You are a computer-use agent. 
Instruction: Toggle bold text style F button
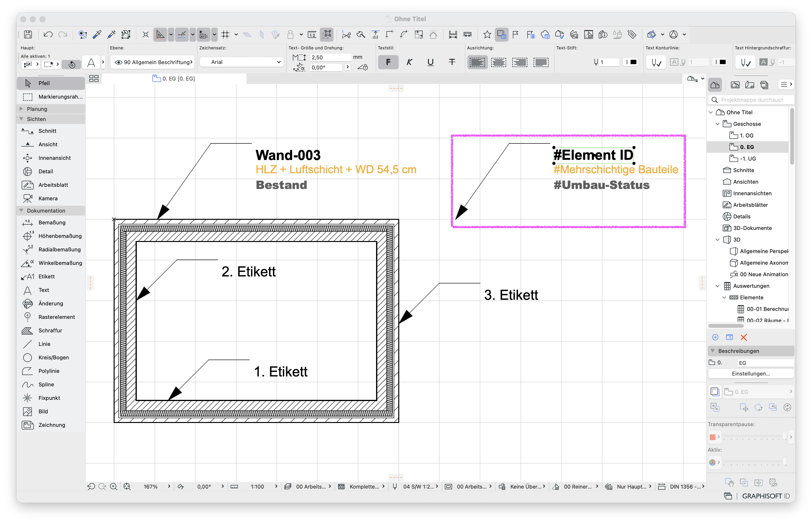(x=388, y=62)
